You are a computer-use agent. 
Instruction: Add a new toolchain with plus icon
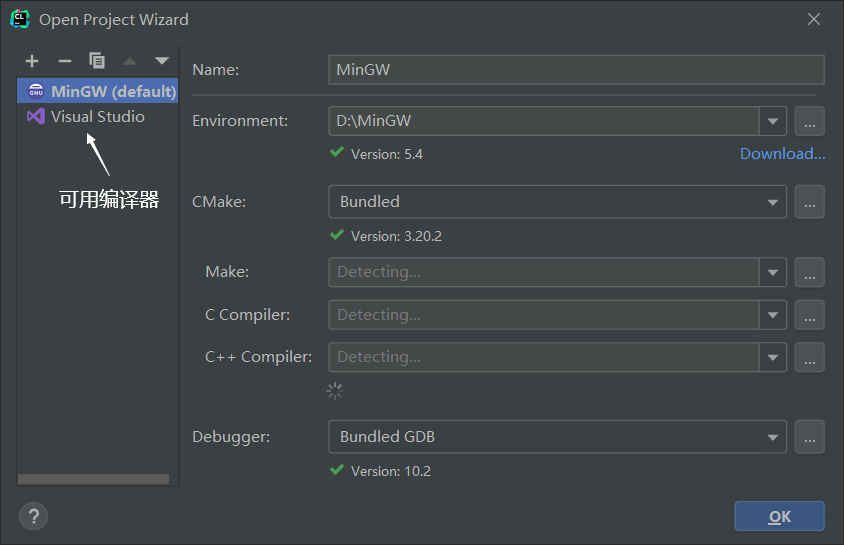tap(32, 61)
